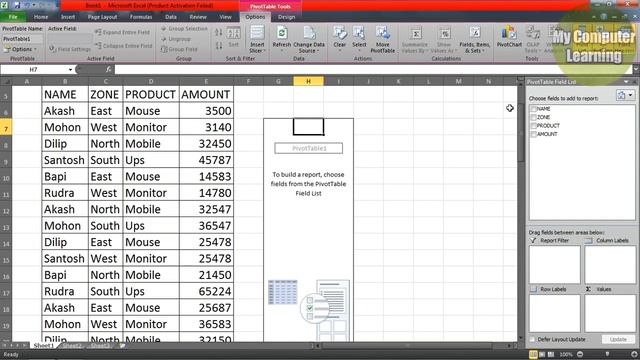Image resolution: width=640 pixels, height=360 pixels.
Task: Click the Values drop area
Action: [610, 313]
